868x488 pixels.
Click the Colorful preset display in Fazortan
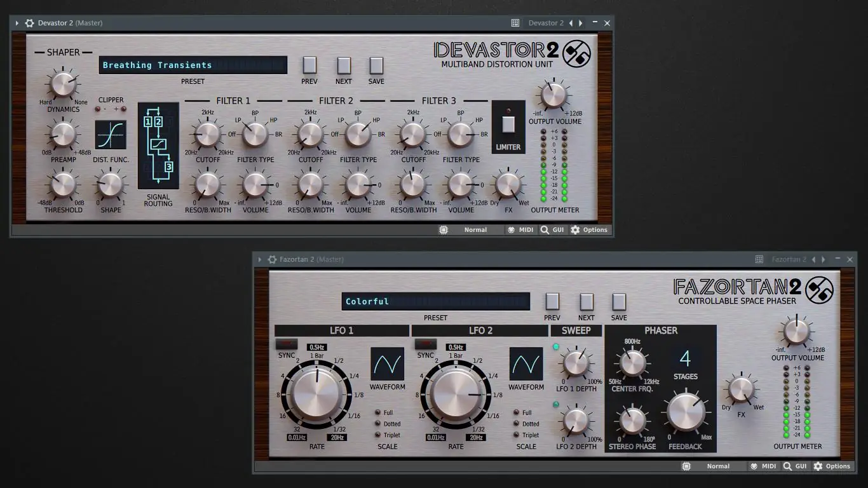pos(436,301)
